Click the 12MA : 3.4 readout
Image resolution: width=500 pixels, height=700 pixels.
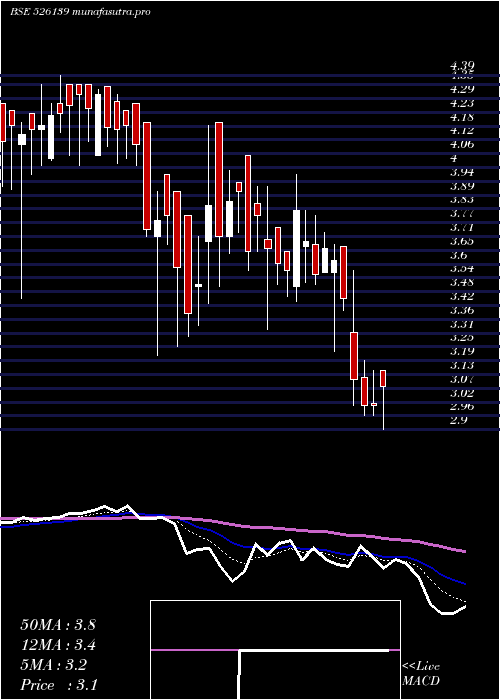point(58,645)
